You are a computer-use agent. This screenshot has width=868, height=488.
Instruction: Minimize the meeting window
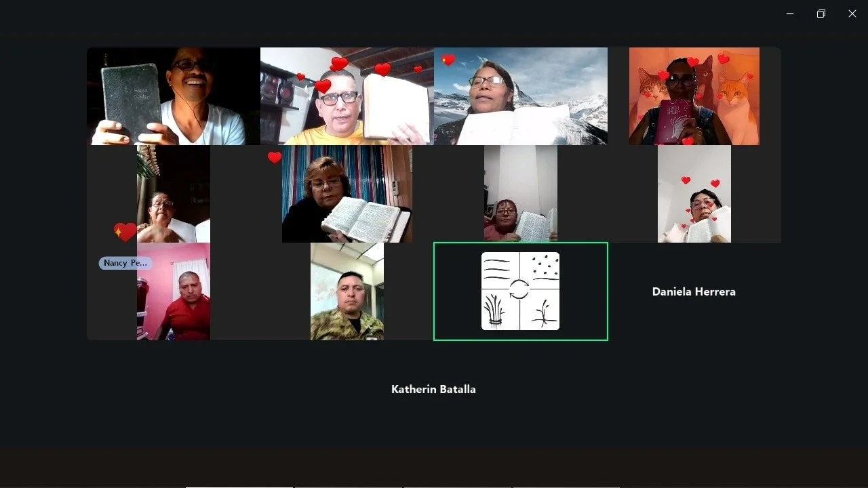click(x=790, y=14)
